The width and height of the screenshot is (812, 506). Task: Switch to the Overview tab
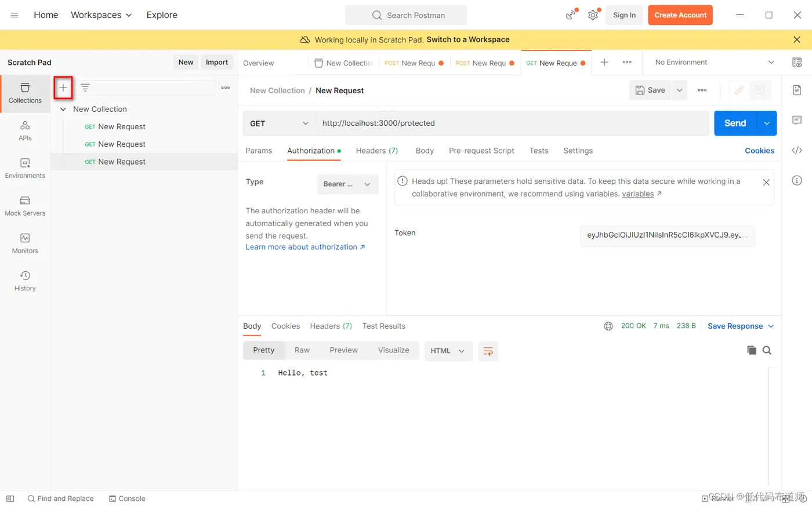coord(259,63)
